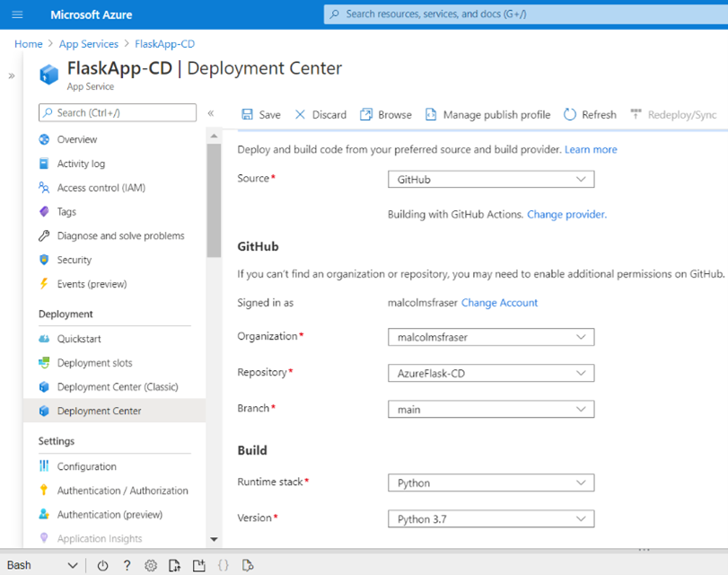This screenshot has height=575, width=728.
Task: Go to Home breadcrumb
Action: 29,44
